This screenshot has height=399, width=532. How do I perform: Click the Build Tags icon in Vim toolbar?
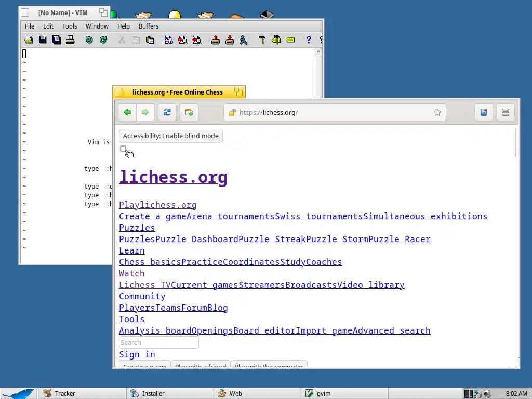(276, 40)
